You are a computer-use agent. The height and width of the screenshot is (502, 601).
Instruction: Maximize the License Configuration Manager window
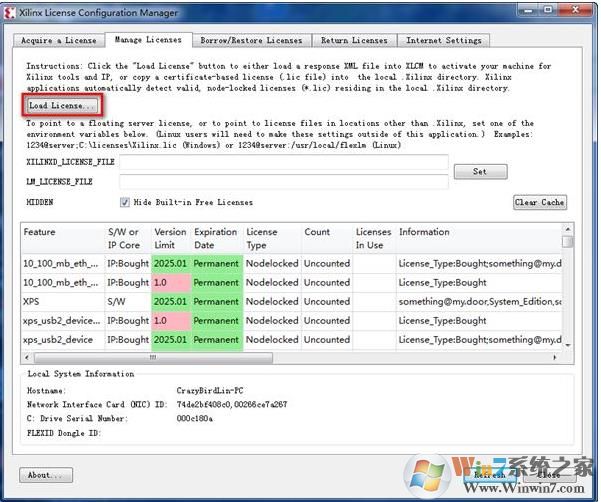548,10
